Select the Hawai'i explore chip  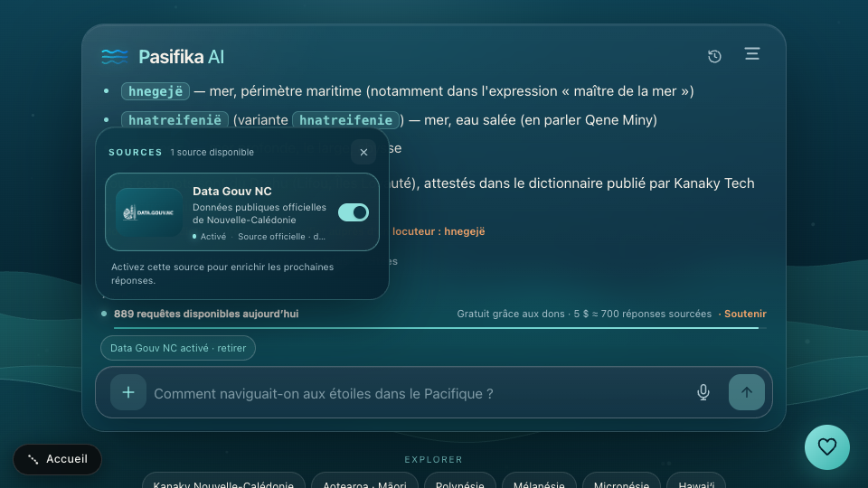[x=696, y=482]
